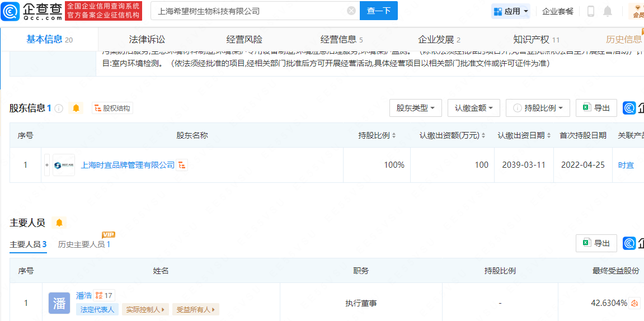Open the 会员 membership icon

pyautogui.click(x=637, y=12)
